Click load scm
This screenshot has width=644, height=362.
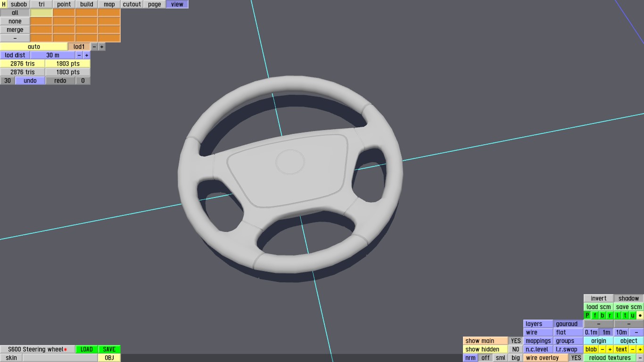tap(599, 307)
